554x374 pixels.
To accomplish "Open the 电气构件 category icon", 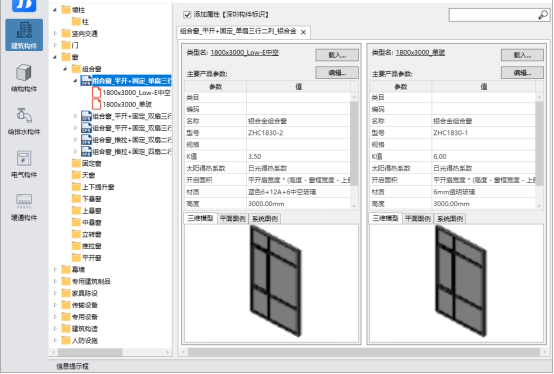I will point(24,159).
